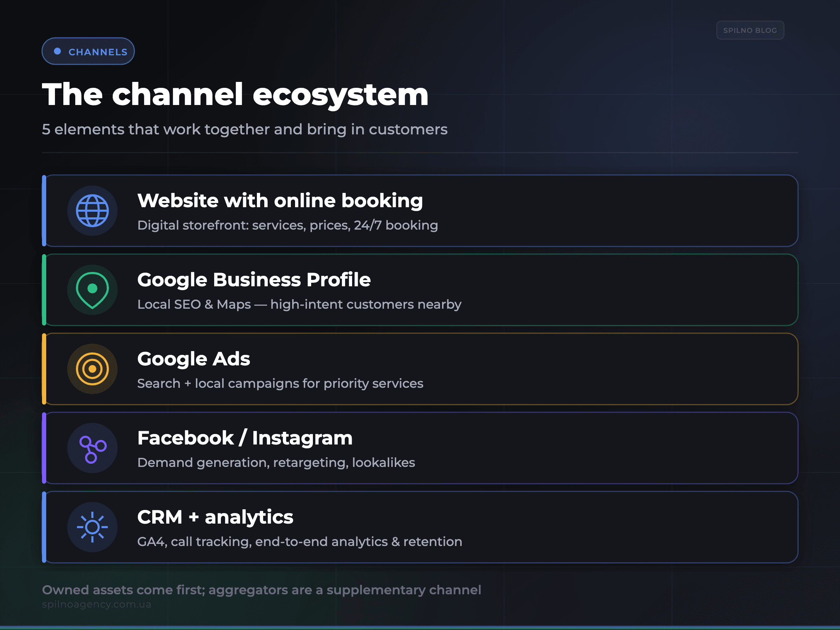Click the 'Google Ads' card title
The width and height of the screenshot is (840, 630).
pyautogui.click(x=194, y=359)
